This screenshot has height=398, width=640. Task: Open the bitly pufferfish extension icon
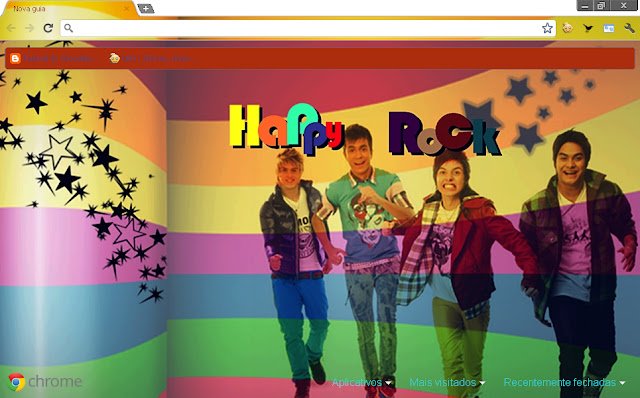click(567, 28)
